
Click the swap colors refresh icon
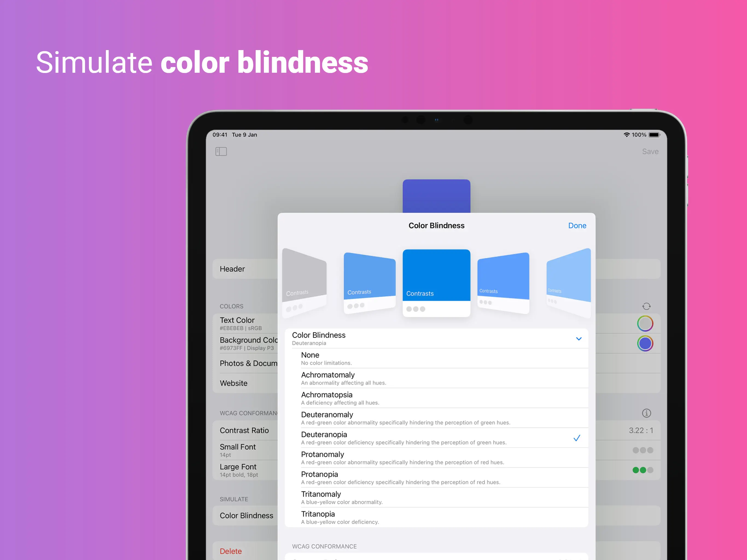[x=646, y=306]
